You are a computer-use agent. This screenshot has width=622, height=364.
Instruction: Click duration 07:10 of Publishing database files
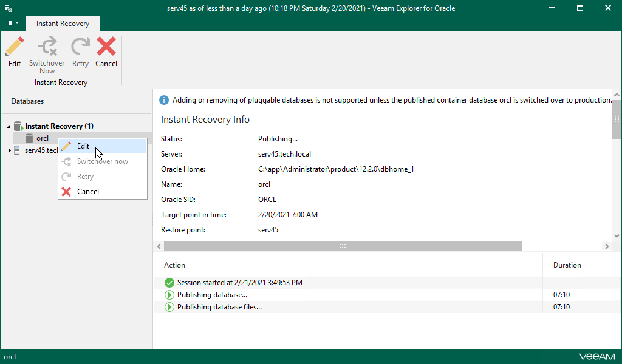[x=561, y=307]
